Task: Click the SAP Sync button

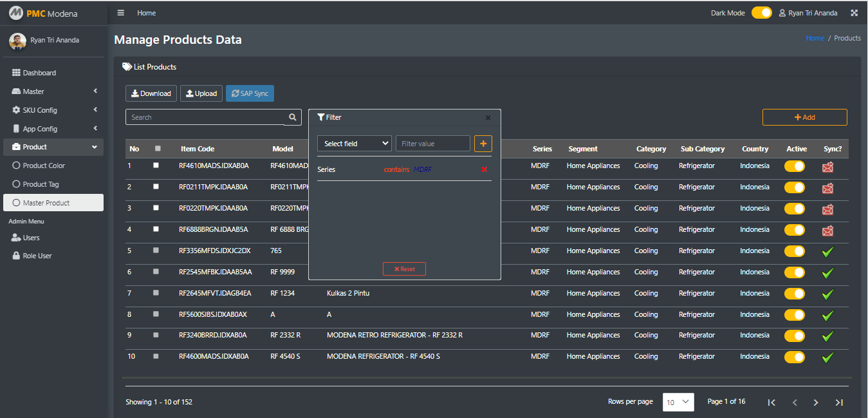Action: pos(250,93)
